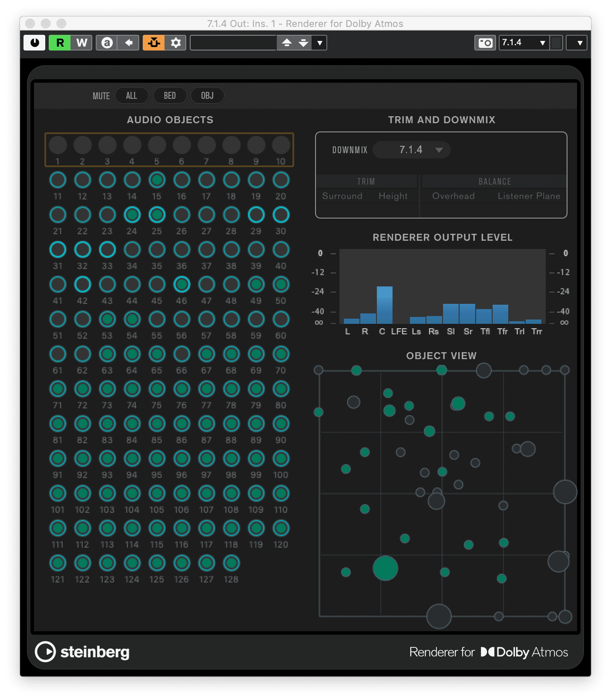Click audio object circle 85

pos(157,424)
